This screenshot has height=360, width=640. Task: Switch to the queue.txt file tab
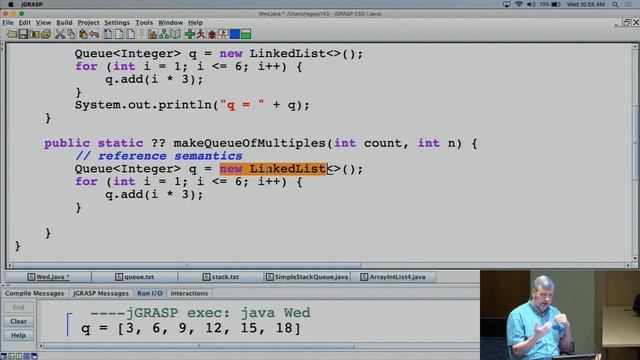[135, 277]
